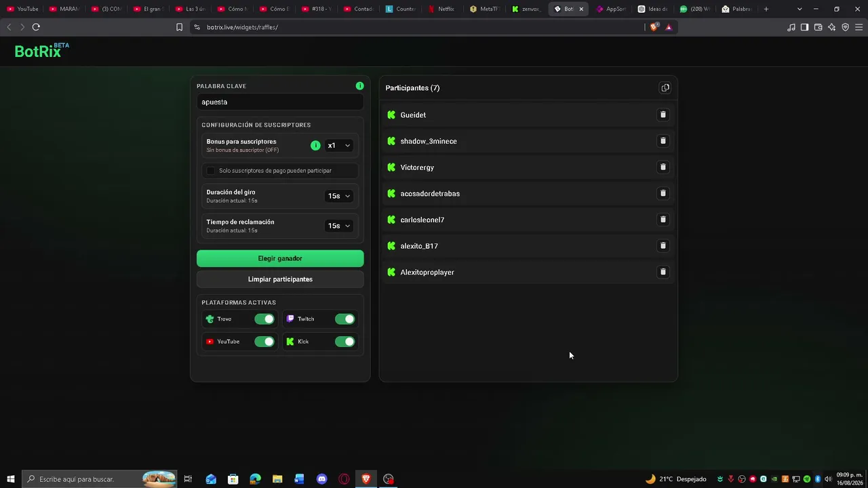Image resolution: width=868 pixels, height=488 pixels.
Task: Check 'Solo suscriptores de pago pueden participar'
Action: (x=211, y=171)
